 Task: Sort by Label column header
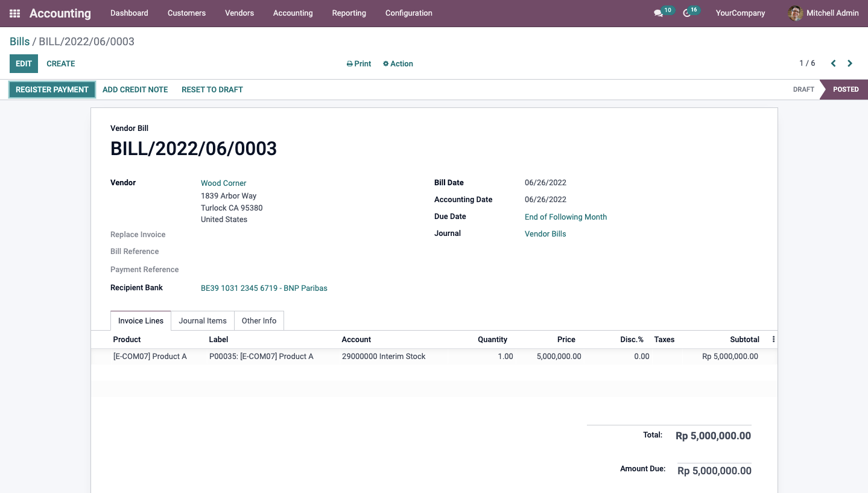[x=219, y=340]
